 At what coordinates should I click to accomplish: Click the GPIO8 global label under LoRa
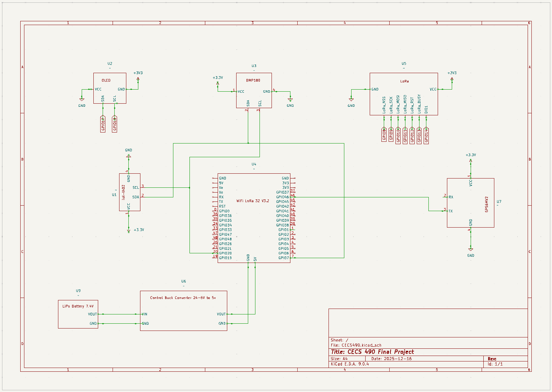384,134
